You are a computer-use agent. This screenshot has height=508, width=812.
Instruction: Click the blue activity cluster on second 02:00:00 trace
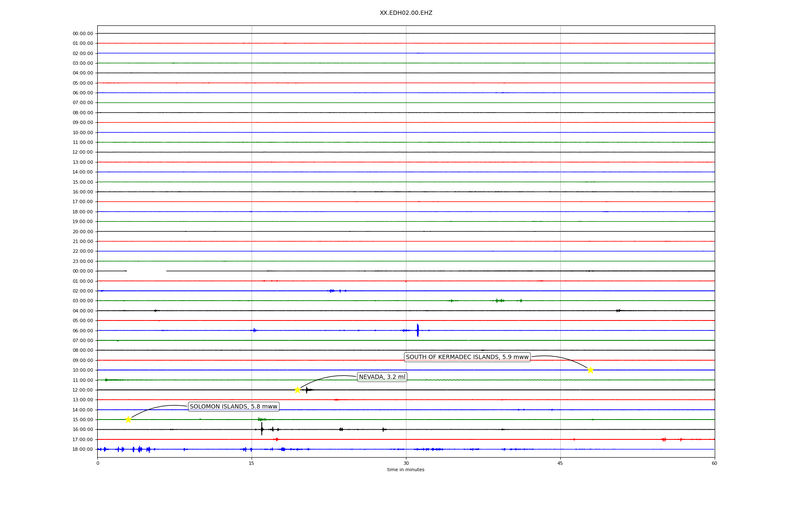(x=332, y=291)
